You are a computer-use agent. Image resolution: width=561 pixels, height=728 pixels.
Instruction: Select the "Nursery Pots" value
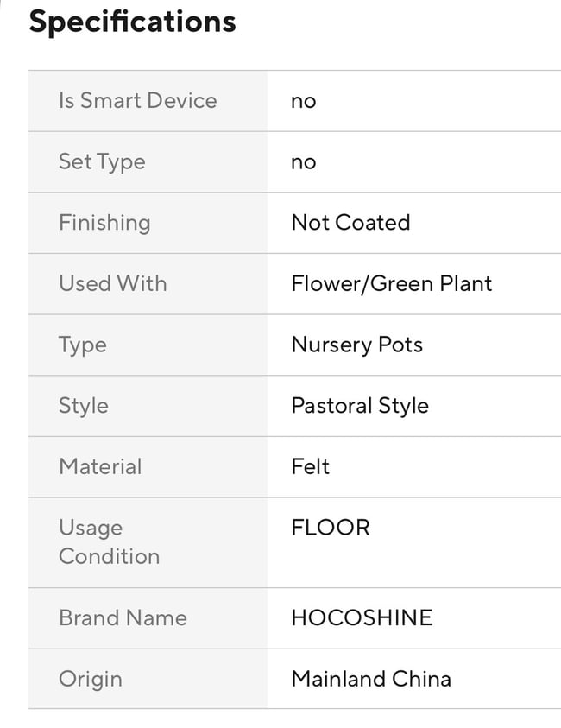click(x=357, y=345)
